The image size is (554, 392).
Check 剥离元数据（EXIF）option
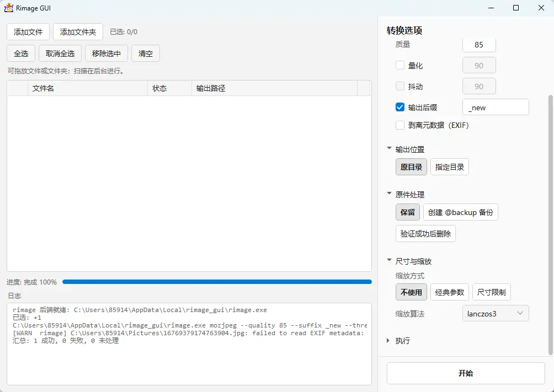[x=400, y=125]
